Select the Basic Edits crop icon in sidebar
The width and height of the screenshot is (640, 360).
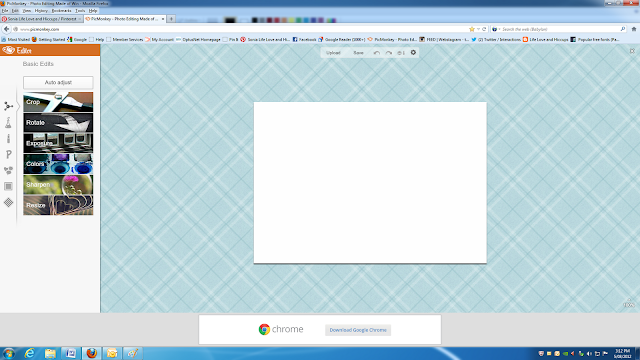[8, 107]
